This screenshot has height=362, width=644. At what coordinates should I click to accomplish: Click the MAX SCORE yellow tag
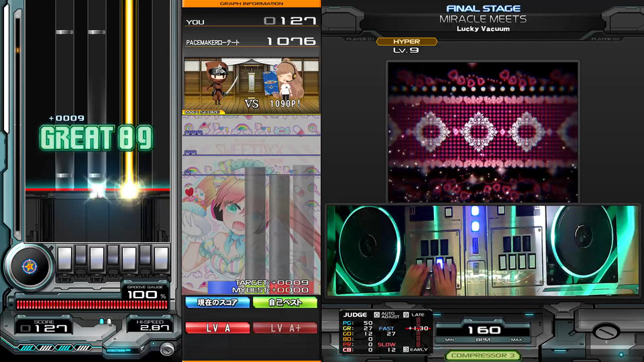[203, 112]
